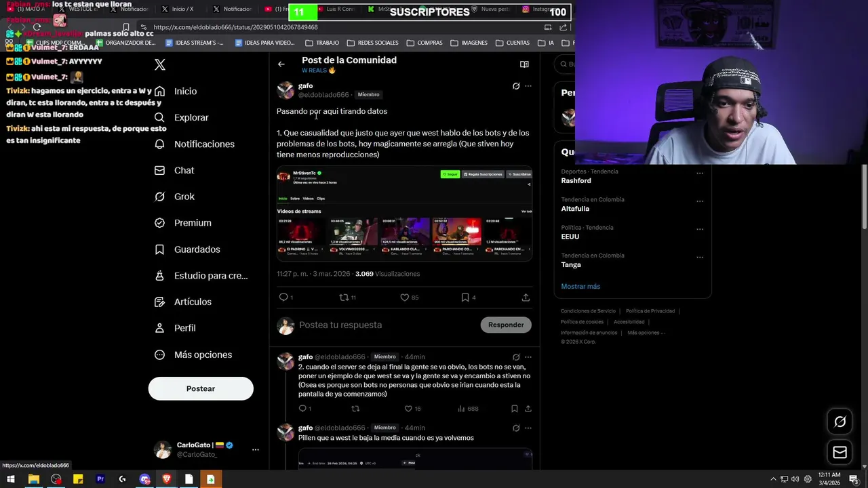Open Notificaciones in the X sidebar
The height and width of the screenshot is (488, 868).
[194, 144]
